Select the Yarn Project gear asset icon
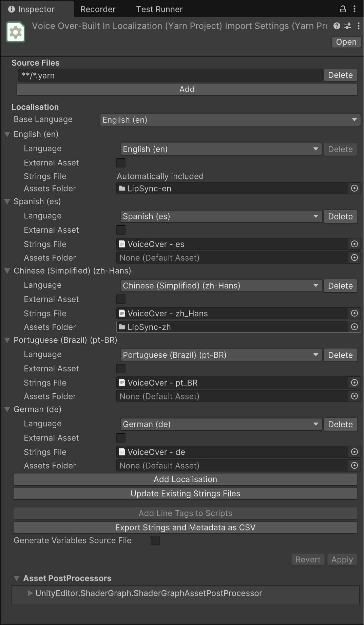The height and width of the screenshot is (625, 364). [15, 32]
